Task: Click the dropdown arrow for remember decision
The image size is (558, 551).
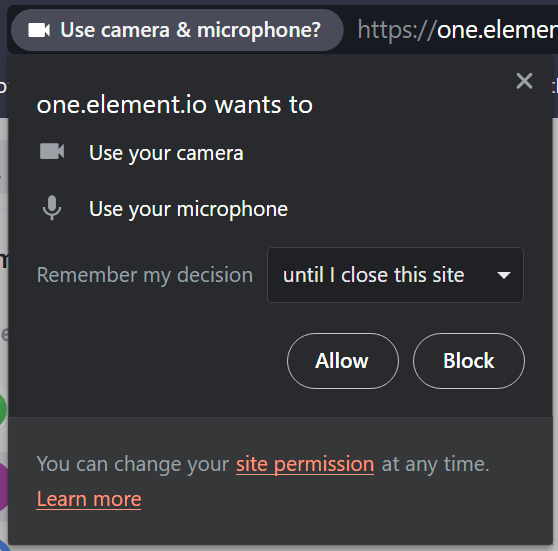Action: click(504, 275)
